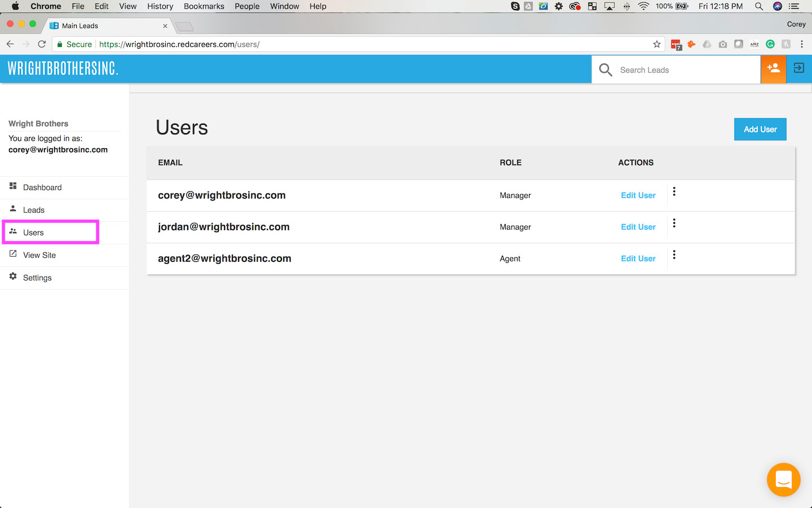Click the address bar URL
Viewport: 812px width, 508px height.
click(179, 44)
